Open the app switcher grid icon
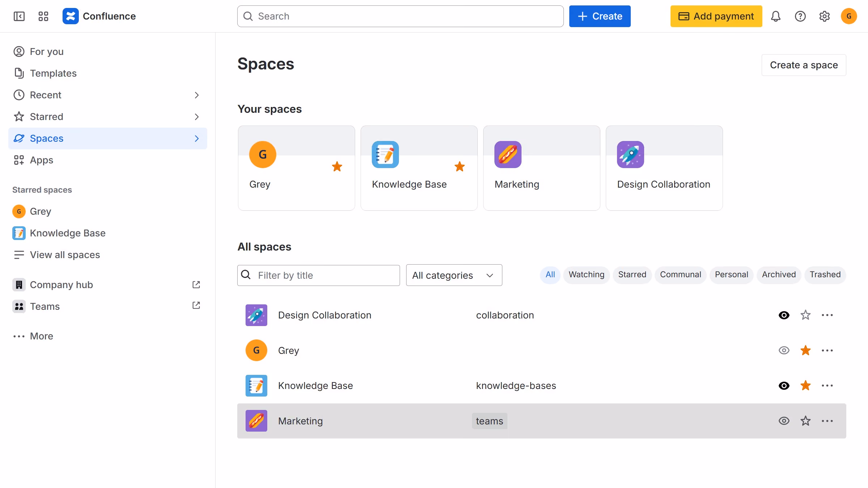Viewport: 868px width, 488px height. pyautogui.click(x=43, y=16)
